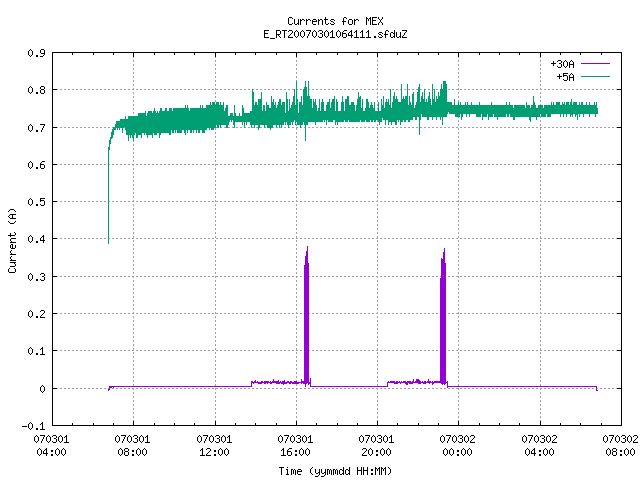Click the 0.9 y-axis tick label

click(x=36, y=53)
